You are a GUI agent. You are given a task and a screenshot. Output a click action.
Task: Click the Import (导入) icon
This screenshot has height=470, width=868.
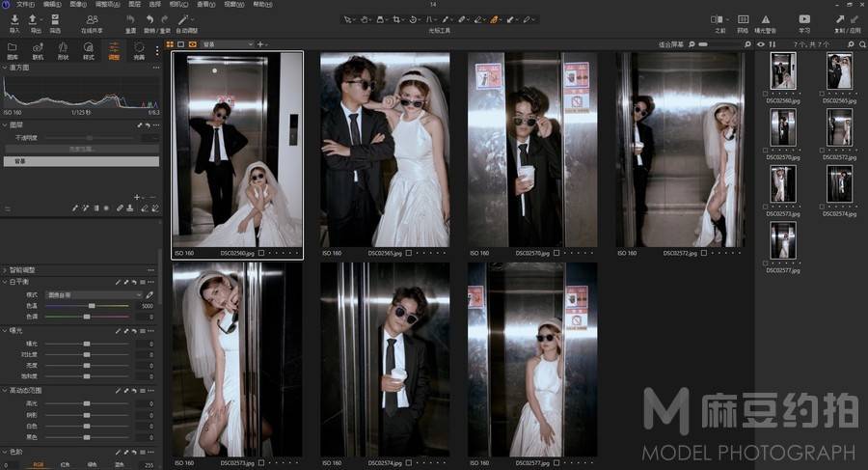(14, 19)
